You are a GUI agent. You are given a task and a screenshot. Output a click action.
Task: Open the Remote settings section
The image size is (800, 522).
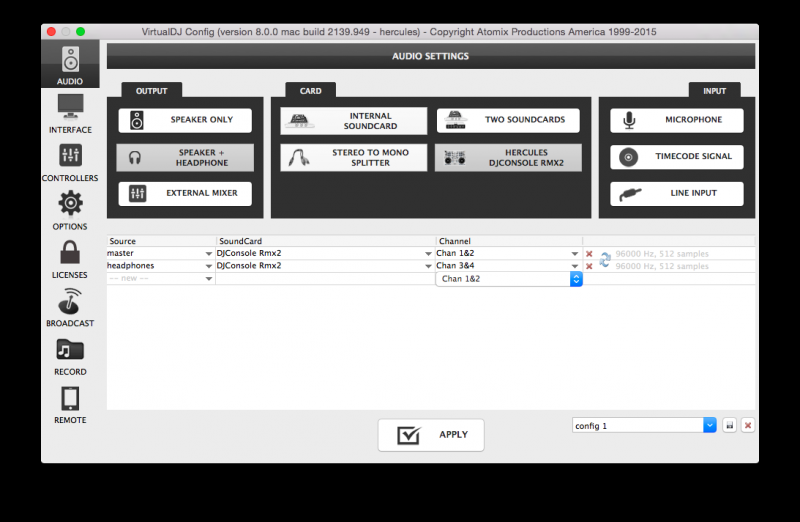[70, 404]
